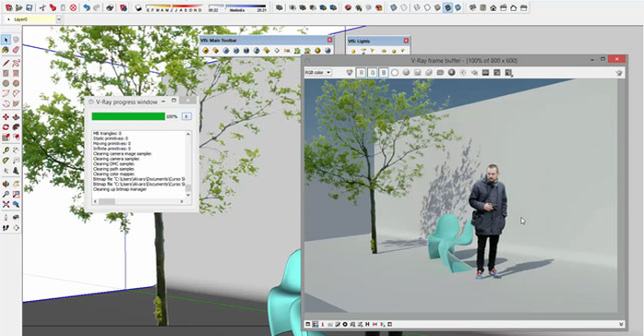Viewport: 644px width, 336px height.
Task: Open the Layer0 layer dropdown
Action: click(59, 19)
